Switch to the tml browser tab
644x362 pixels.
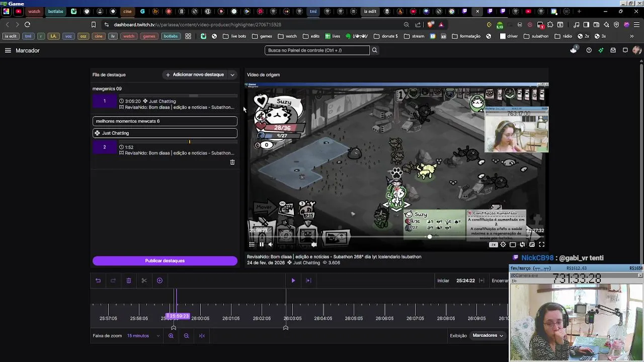(x=313, y=12)
